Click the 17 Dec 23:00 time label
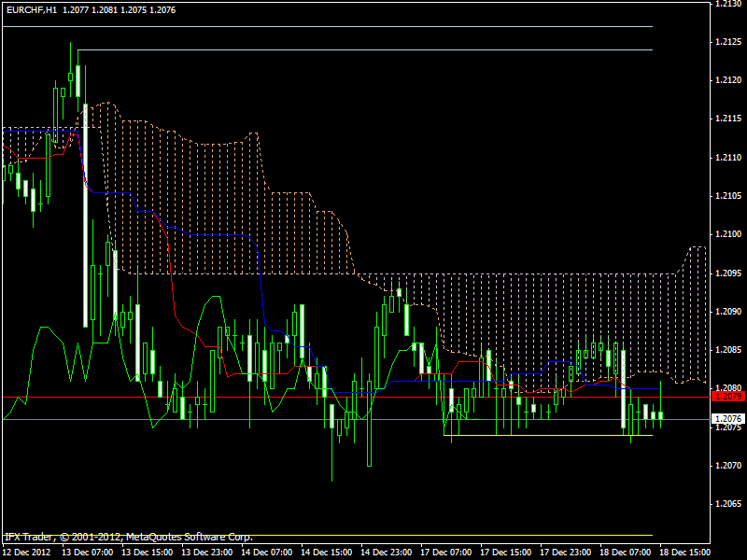The image size is (747, 560). (x=566, y=553)
